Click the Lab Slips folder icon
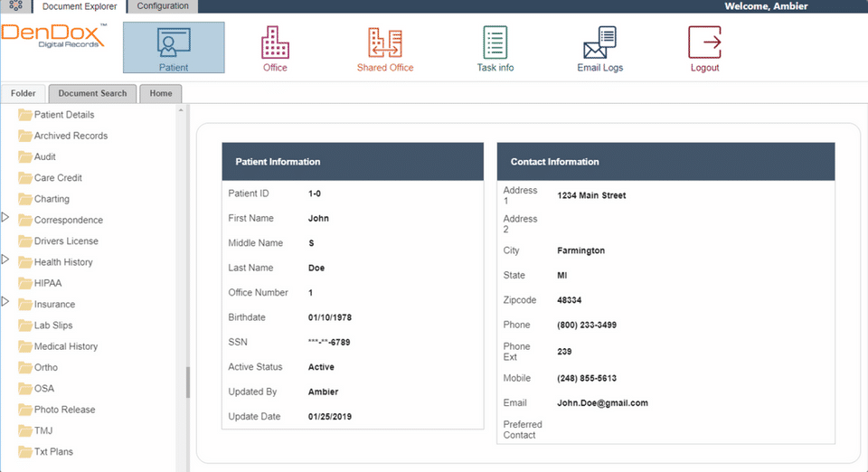The height and width of the screenshot is (472, 868). (x=25, y=325)
